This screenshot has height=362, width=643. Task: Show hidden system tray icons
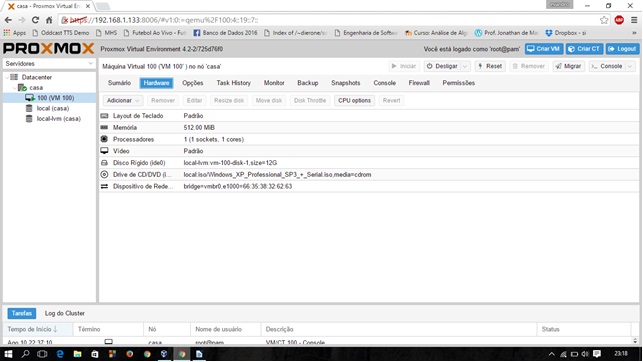click(x=552, y=354)
